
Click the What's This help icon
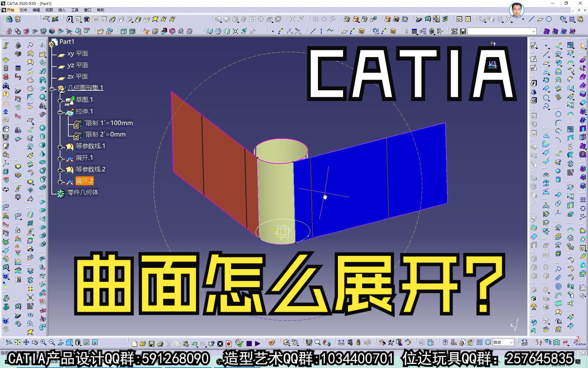click(x=211, y=343)
